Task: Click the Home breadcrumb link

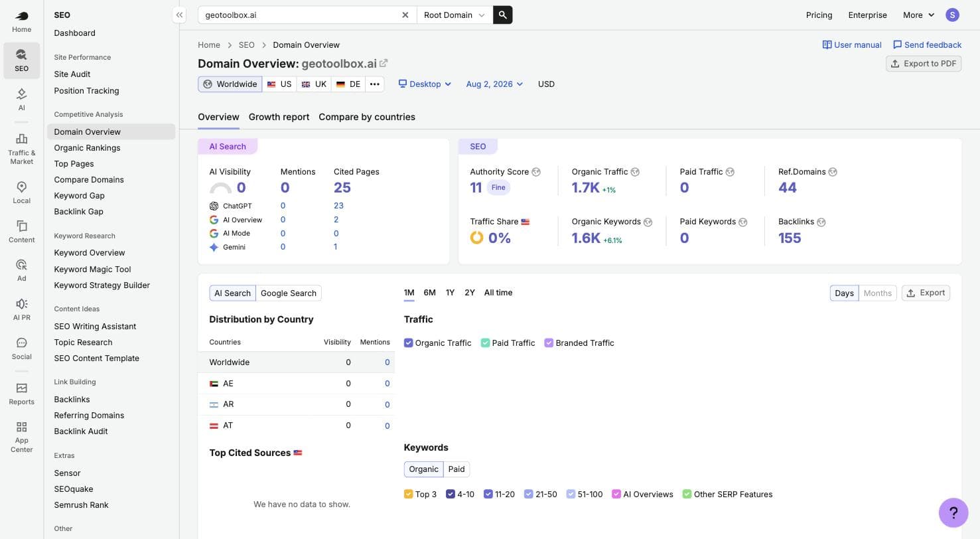Action: click(209, 45)
